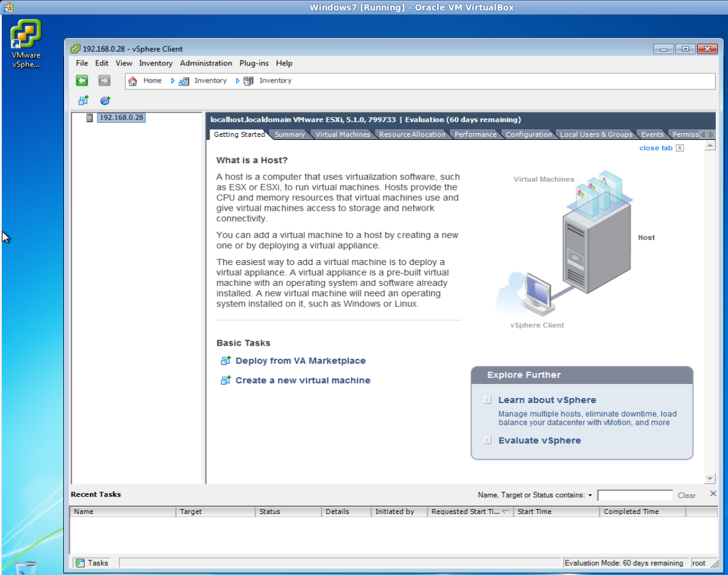
Task: Sort tasks by the Name column header
Action: [x=123, y=512]
